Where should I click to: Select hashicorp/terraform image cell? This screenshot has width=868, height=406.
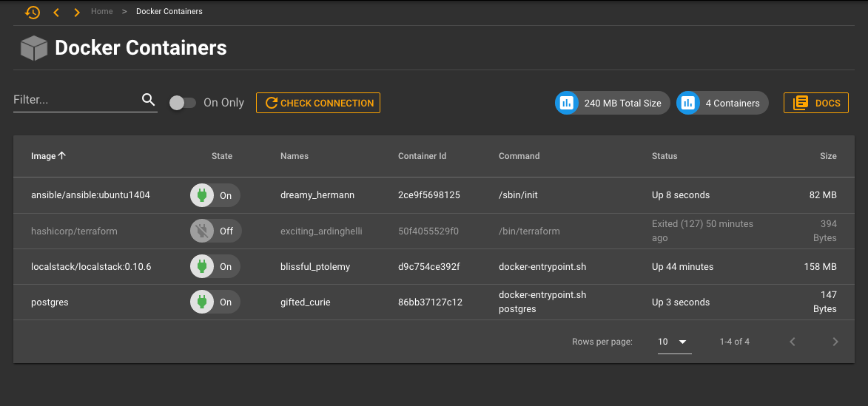pos(74,231)
